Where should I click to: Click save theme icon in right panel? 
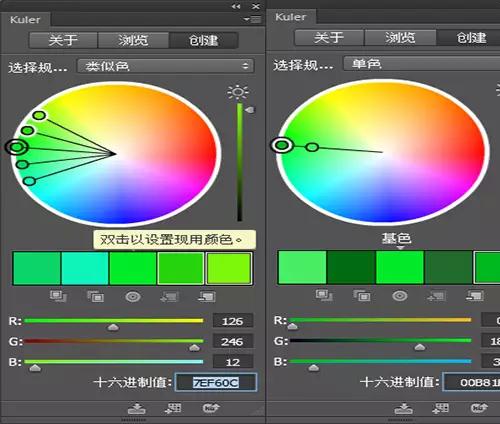[x=403, y=408]
